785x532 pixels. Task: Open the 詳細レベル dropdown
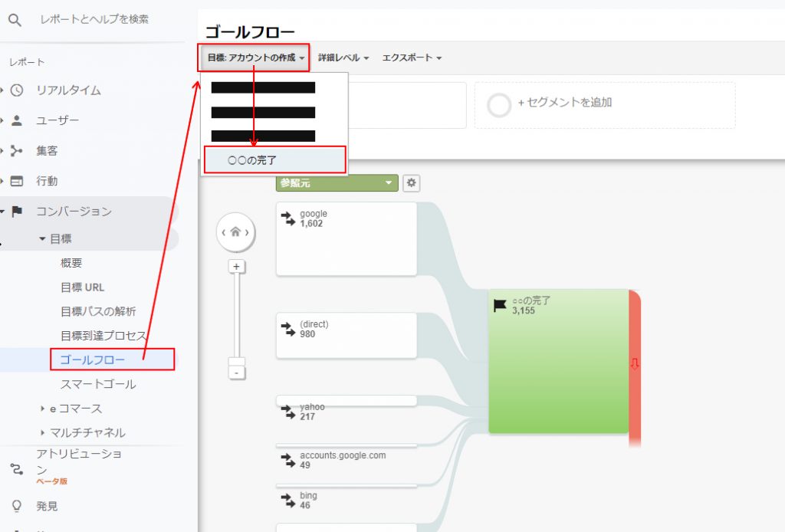click(343, 57)
